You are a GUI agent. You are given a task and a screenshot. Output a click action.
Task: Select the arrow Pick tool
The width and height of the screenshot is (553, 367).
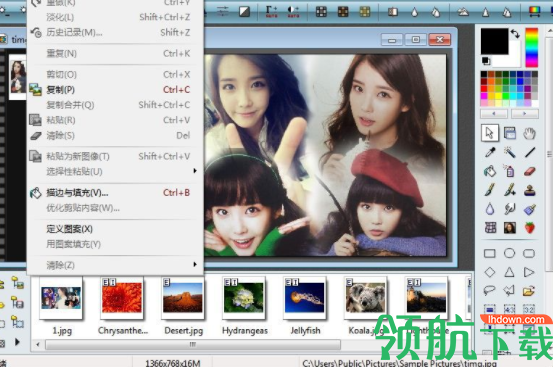(x=490, y=133)
